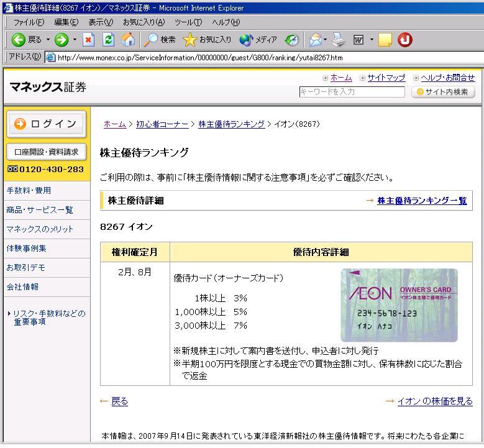The width and height of the screenshot is (484, 448).
Task: Expand the back button history dropdown arrow
Action: tap(48, 40)
